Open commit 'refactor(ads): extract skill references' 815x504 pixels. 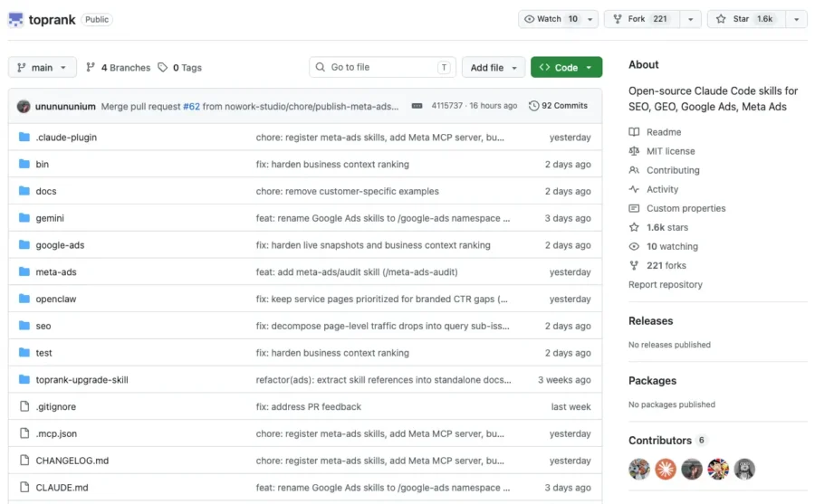click(383, 380)
